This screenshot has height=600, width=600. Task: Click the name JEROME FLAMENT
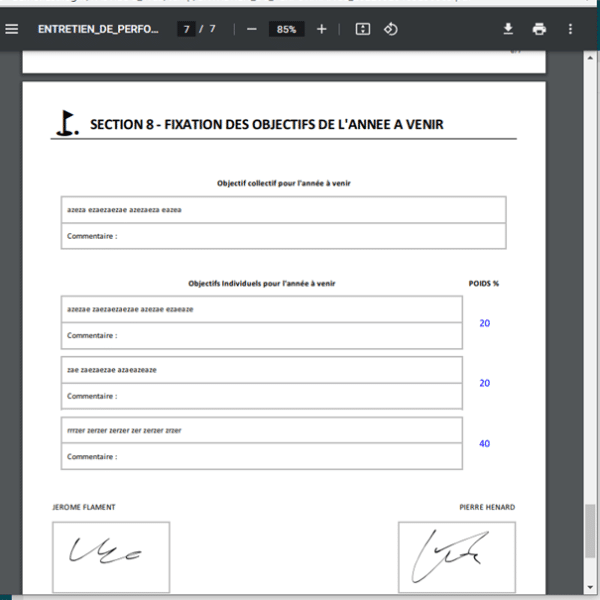[84, 507]
